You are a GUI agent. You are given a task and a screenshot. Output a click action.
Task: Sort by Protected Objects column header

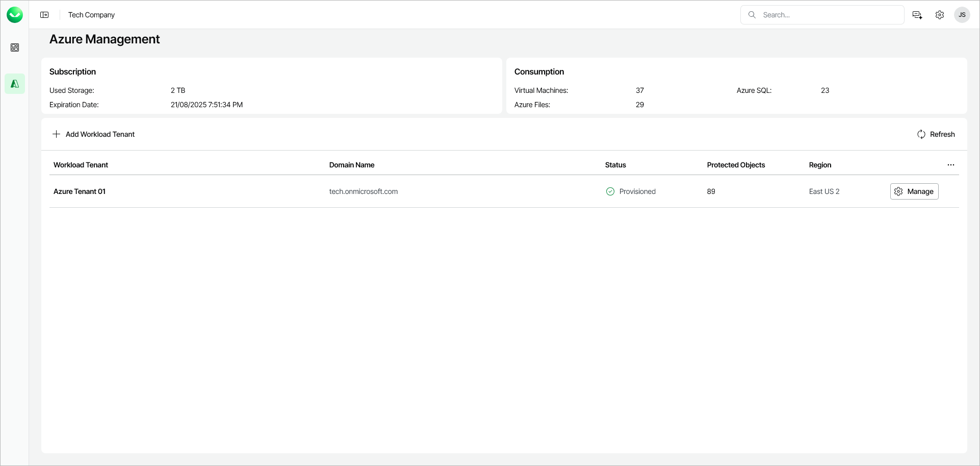[x=736, y=165]
